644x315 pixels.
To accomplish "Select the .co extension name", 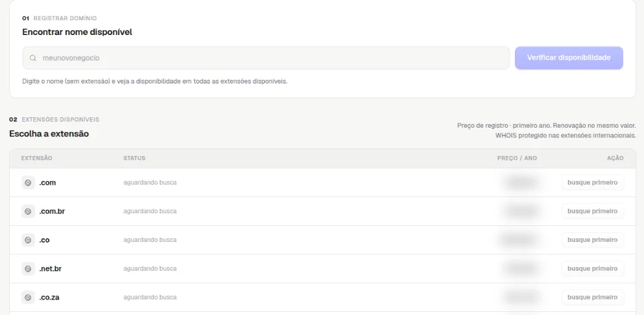I will tap(44, 240).
